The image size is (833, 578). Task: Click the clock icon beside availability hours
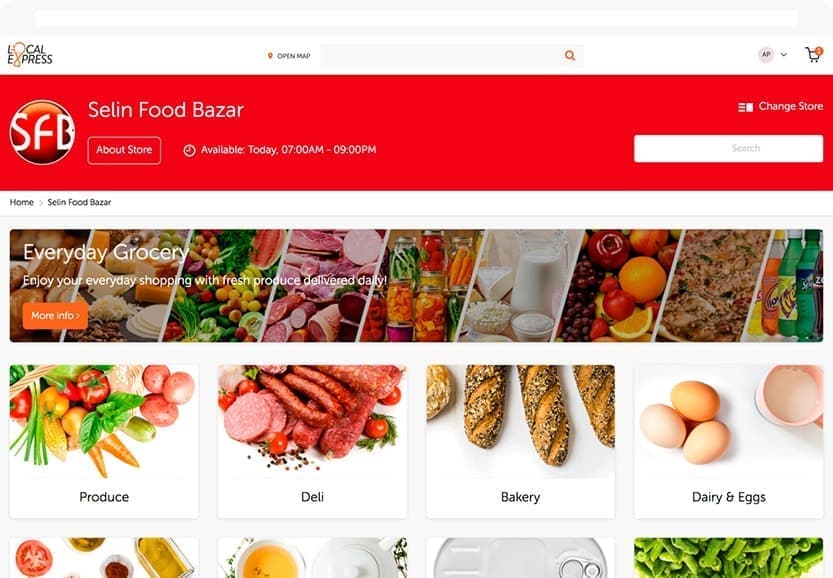tap(189, 150)
